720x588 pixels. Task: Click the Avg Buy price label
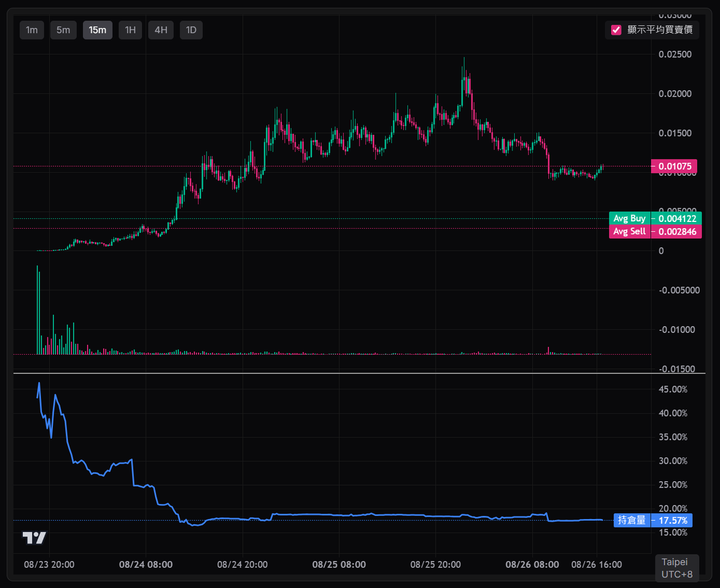655,218
